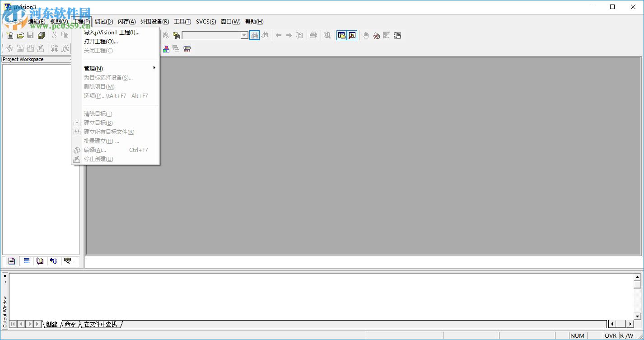Click the New File toolbar icon

pyautogui.click(x=10, y=35)
